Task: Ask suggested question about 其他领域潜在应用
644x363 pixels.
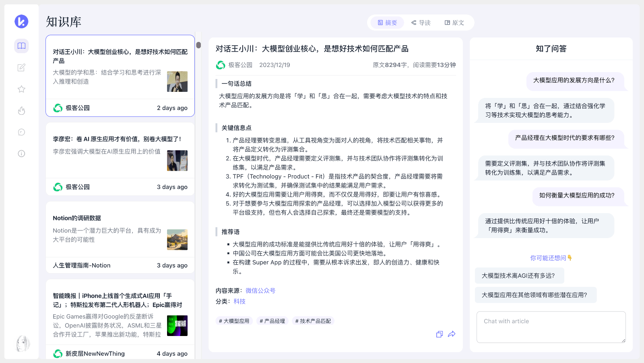Action: (536, 295)
